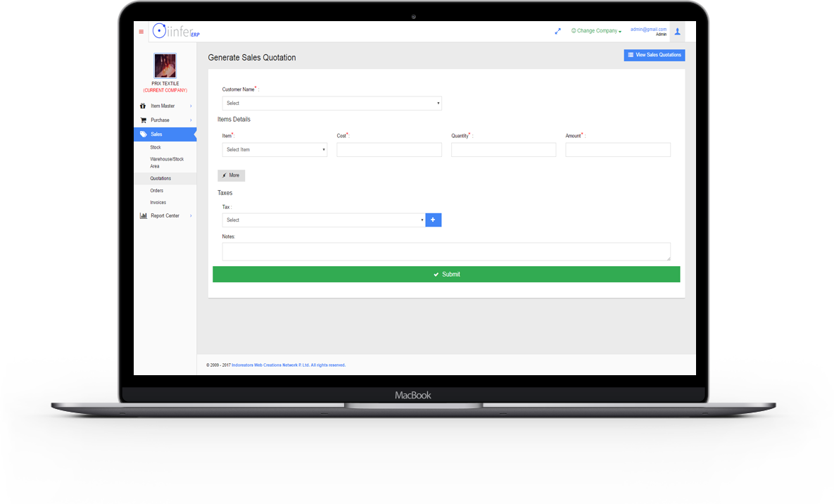Click the Item Master gift icon
This screenshot has height=504, width=834.
tap(143, 106)
